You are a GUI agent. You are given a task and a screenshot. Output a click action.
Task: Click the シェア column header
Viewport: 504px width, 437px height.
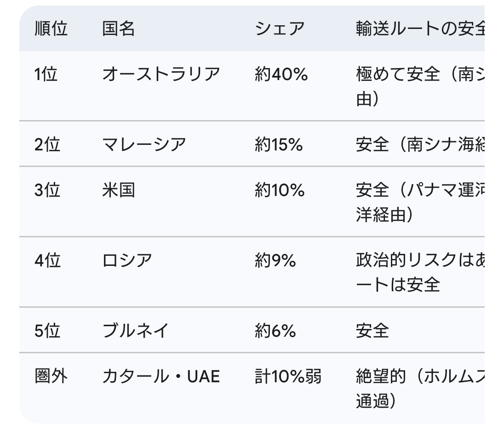coord(280,29)
